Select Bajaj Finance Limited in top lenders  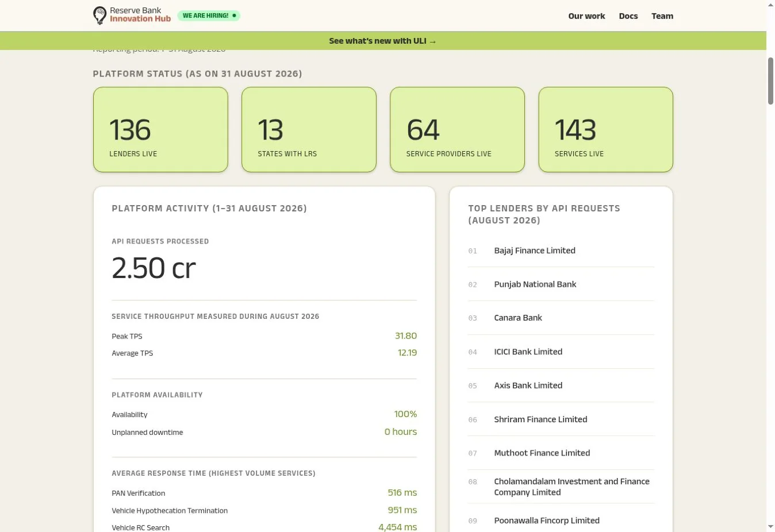535,250
